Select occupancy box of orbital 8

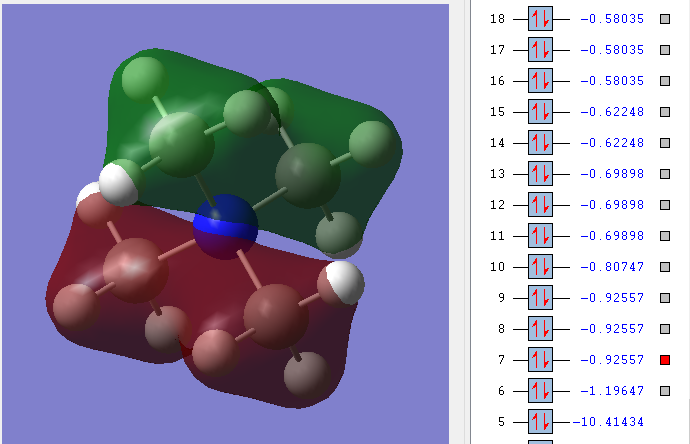tap(540, 329)
